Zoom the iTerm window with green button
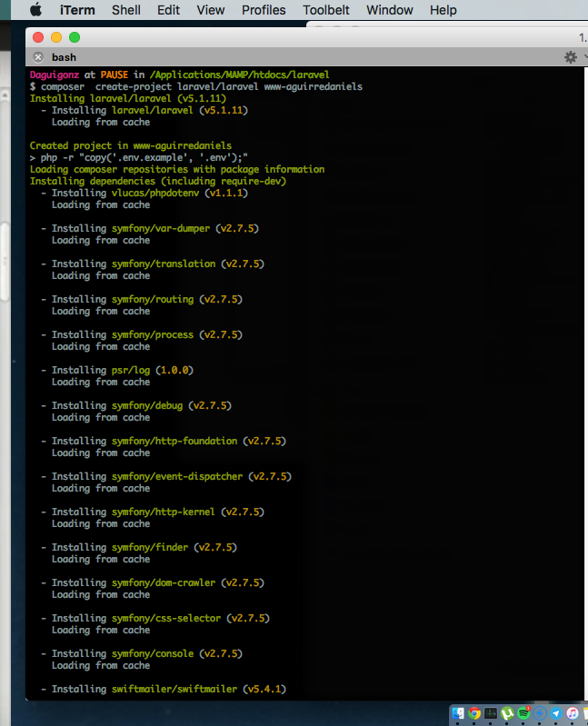The width and height of the screenshot is (588, 726). (75, 37)
